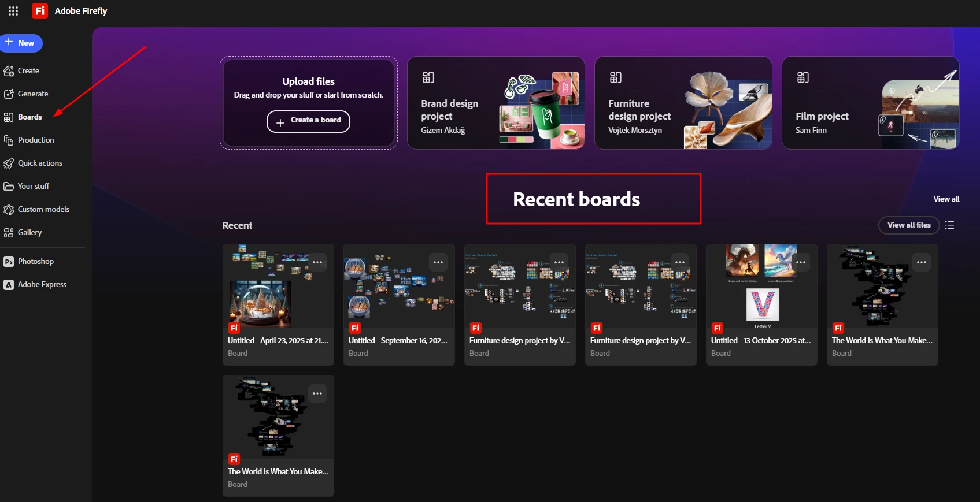Viewport: 980px width, 502px height.
Task: Click the 'Untitled - September 16, 202...' title
Action: point(398,341)
